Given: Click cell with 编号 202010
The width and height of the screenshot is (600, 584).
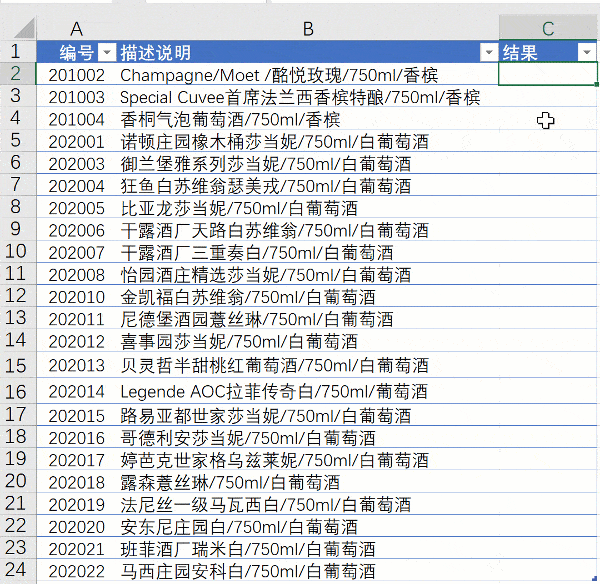Looking at the screenshot, I should point(77,296).
